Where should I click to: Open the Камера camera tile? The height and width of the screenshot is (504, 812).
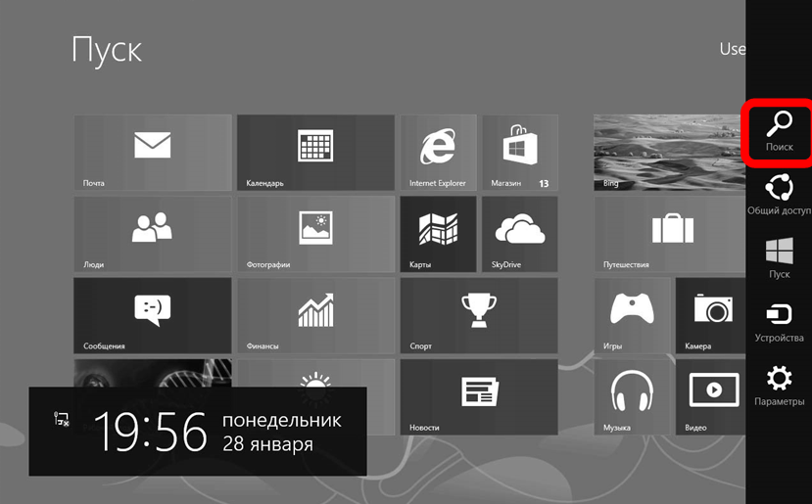point(712,315)
